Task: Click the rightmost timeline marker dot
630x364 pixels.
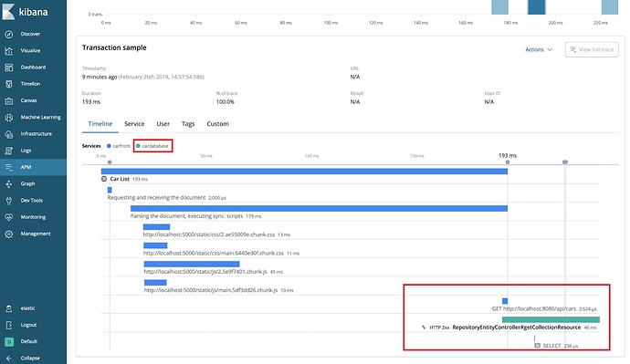Action: click(x=565, y=162)
